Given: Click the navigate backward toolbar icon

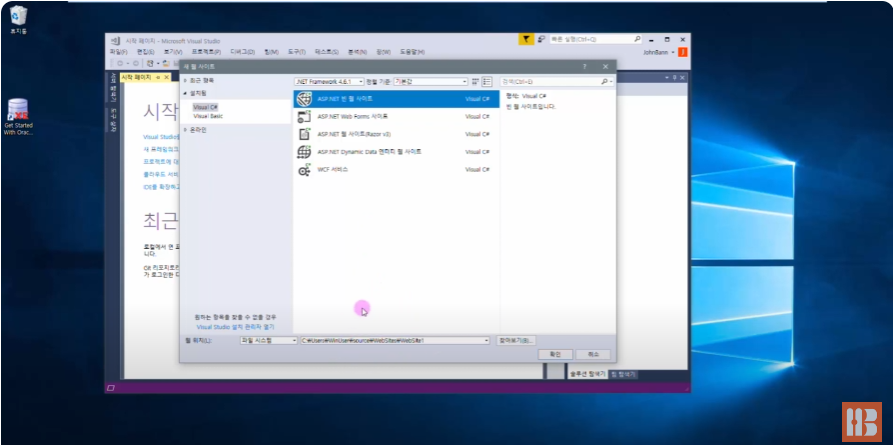Looking at the screenshot, I should click(x=120, y=63).
